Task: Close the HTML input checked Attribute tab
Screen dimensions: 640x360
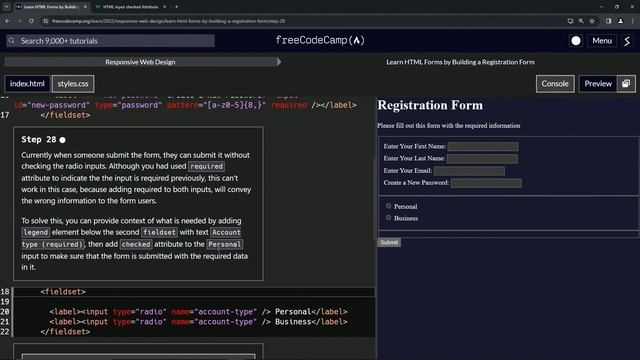Action: tap(164, 7)
